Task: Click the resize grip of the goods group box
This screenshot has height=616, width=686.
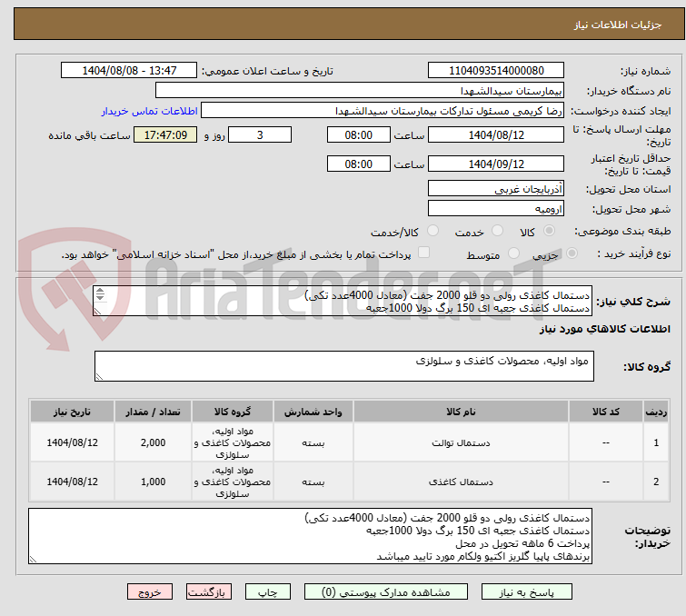Action: 99,377
